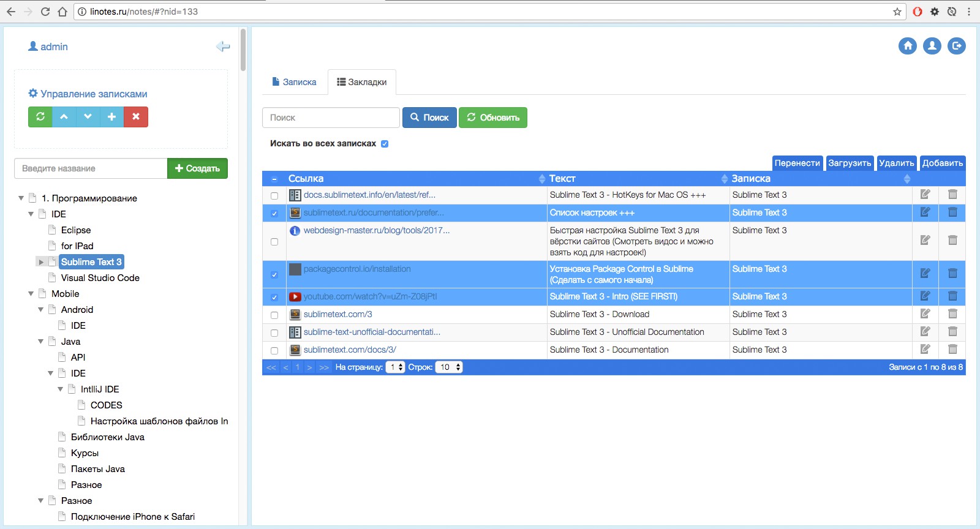Open the sublimetext.com/3 link
Image resolution: width=980 pixels, height=529 pixels.
tap(337, 314)
